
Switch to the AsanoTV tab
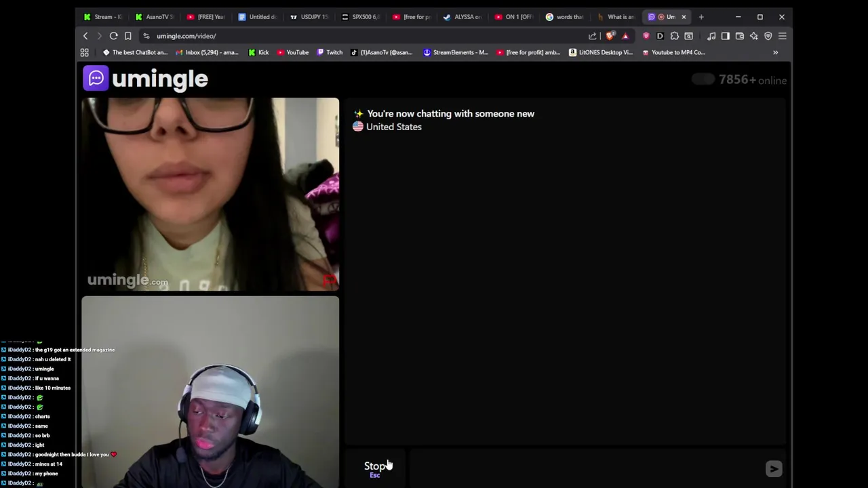[x=155, y=17]
